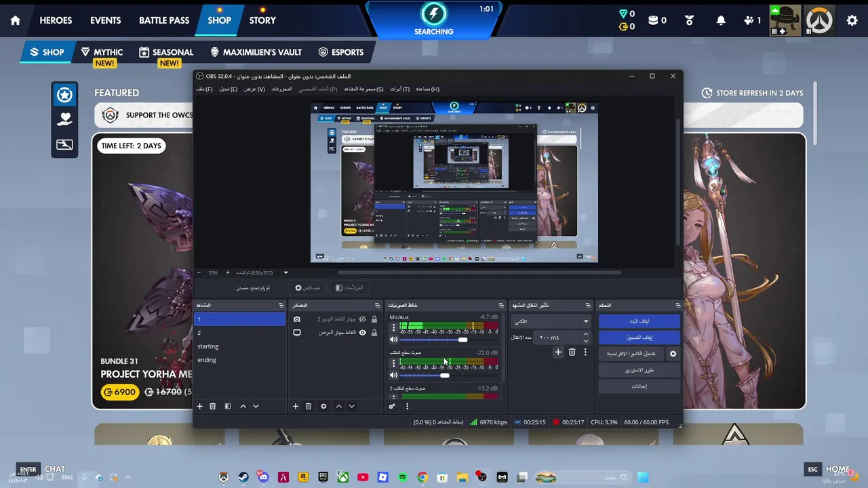Open OBS Tools (T) menu
Screen dimensions: 868x488
(399, 89)
